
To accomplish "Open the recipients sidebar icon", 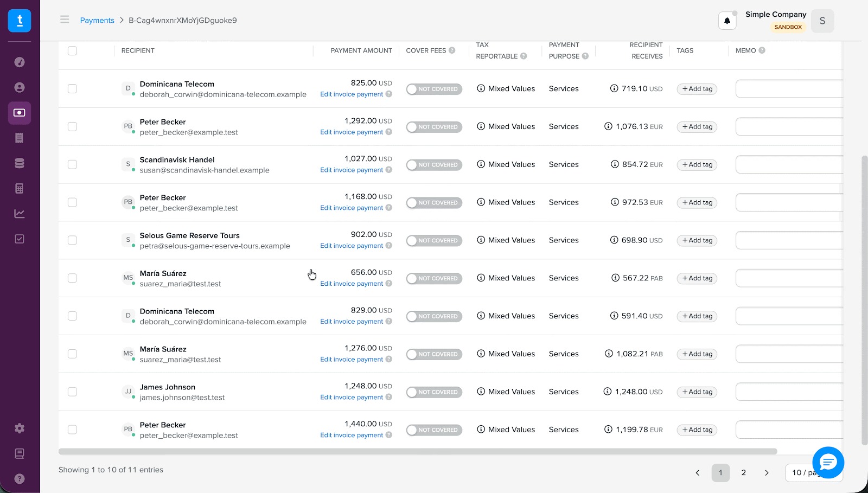I will (x=20, y=87).
